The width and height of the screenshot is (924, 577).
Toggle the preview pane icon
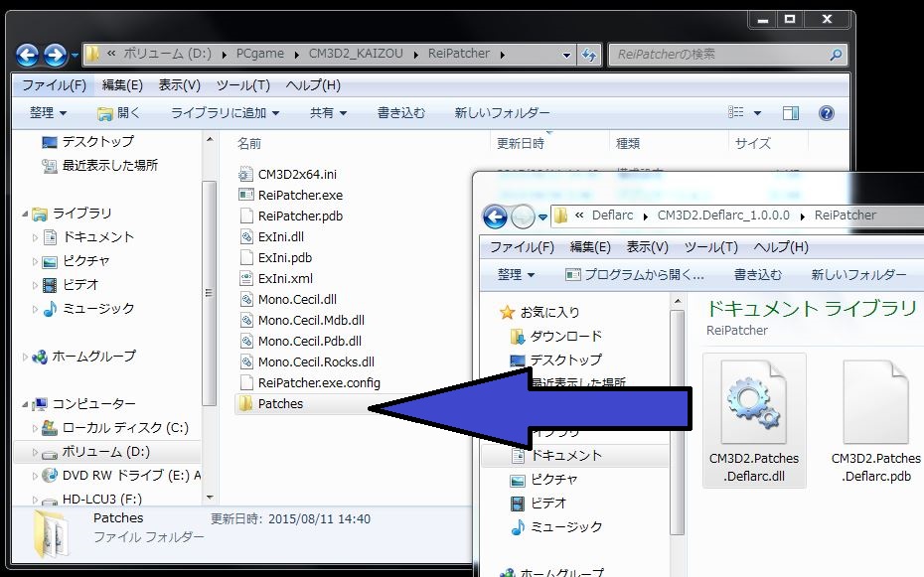791,113
